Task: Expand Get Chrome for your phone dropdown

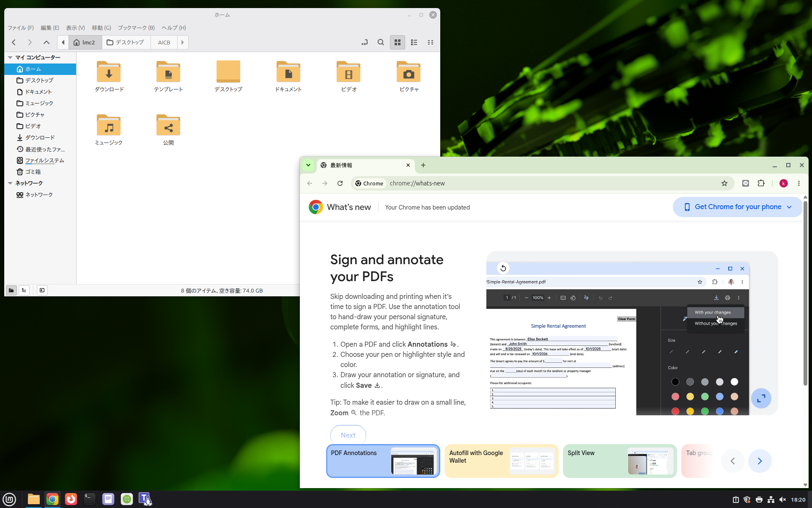Action: 738,207
